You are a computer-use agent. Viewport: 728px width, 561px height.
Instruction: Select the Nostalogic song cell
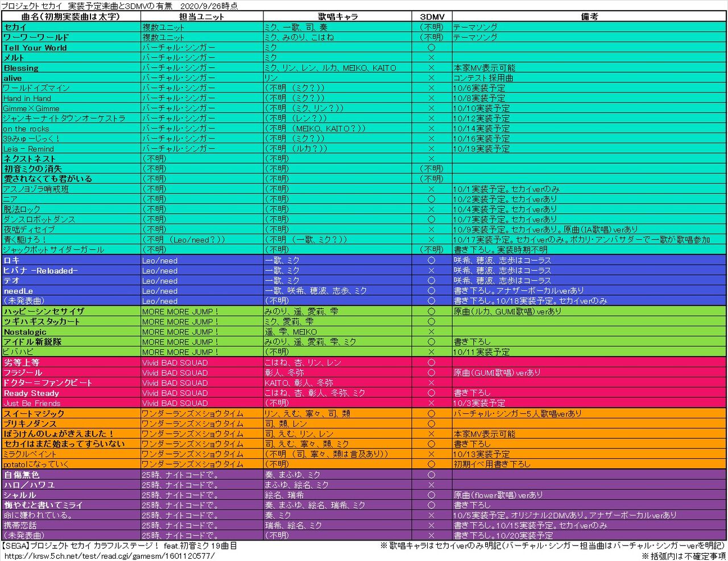(x=71, y=332)
